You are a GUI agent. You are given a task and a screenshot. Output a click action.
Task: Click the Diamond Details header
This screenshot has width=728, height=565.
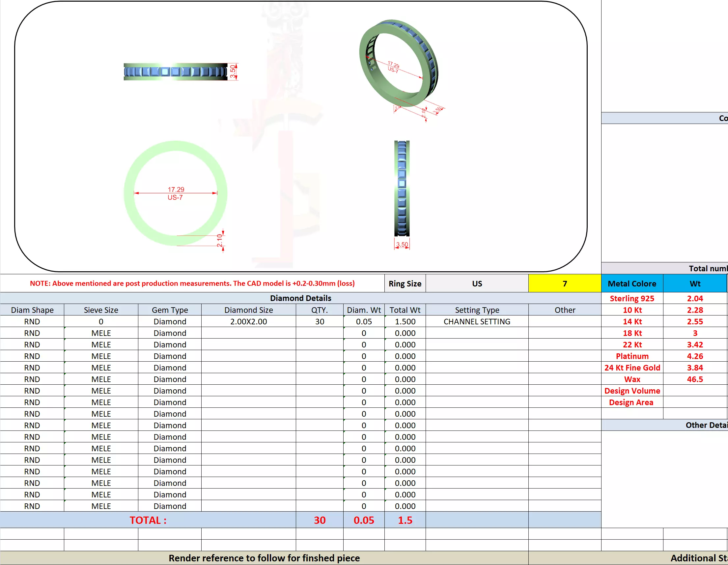pyautogui.click(x=300, y=298)
